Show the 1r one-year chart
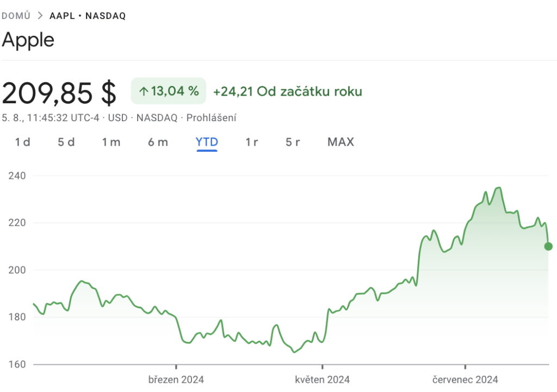 251,142
